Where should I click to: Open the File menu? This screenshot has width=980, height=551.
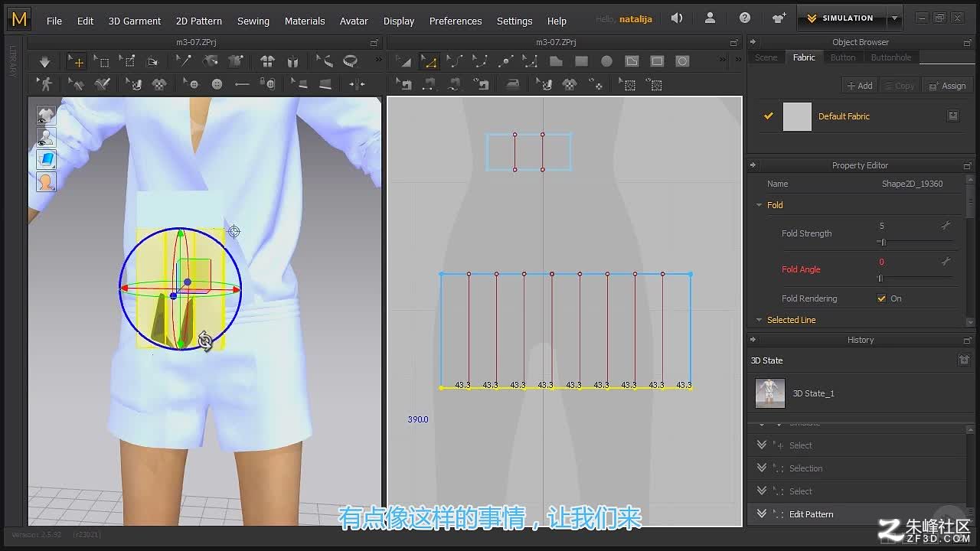(54, 21)
